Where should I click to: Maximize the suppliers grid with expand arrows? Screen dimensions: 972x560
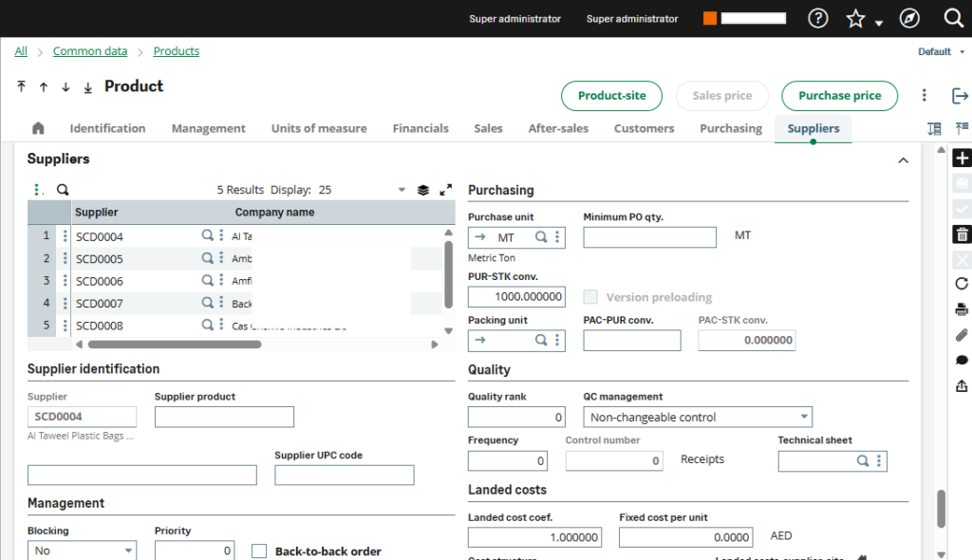pos(446,190)
